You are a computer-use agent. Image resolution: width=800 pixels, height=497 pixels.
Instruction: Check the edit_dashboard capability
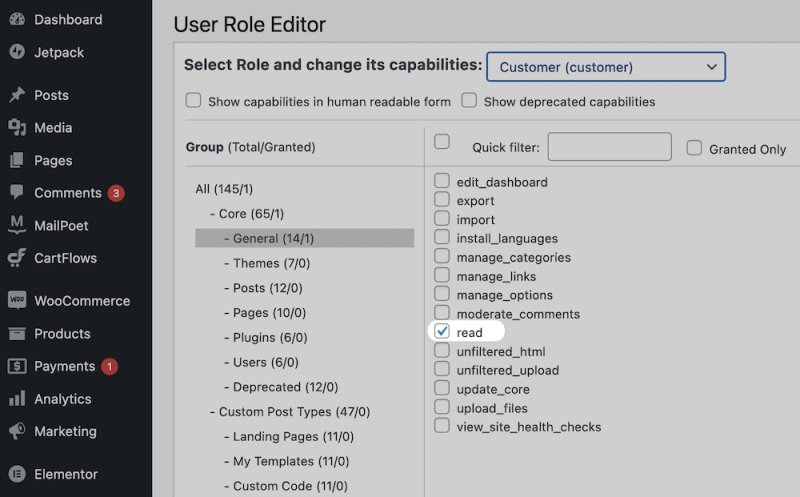[442, 181]
